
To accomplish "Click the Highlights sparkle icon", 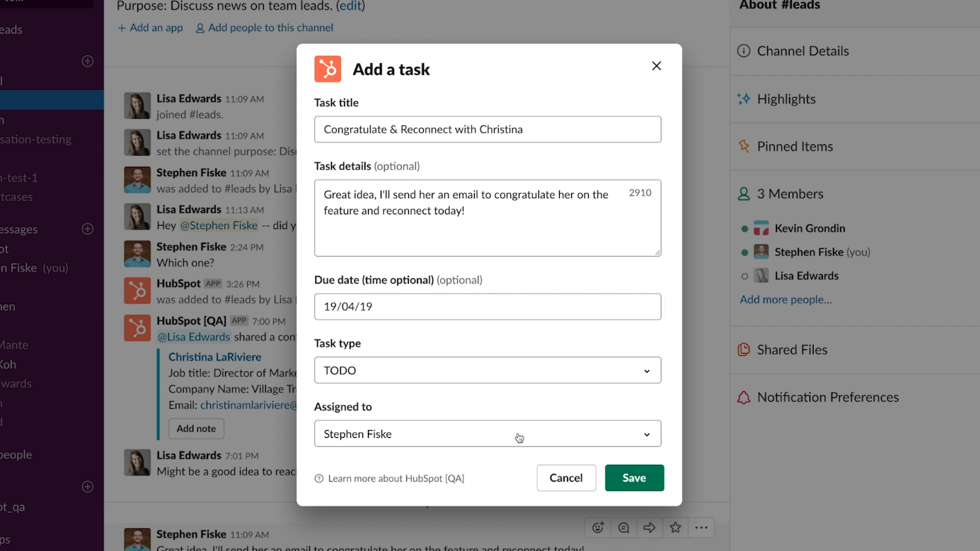I will 744,99.
